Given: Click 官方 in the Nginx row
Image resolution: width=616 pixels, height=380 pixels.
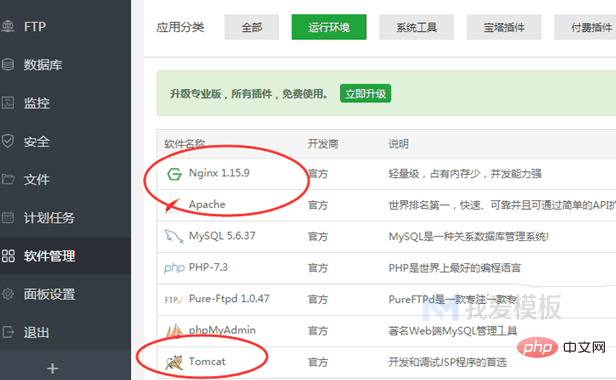Looking at the screenshot, I should coord(317,174).
